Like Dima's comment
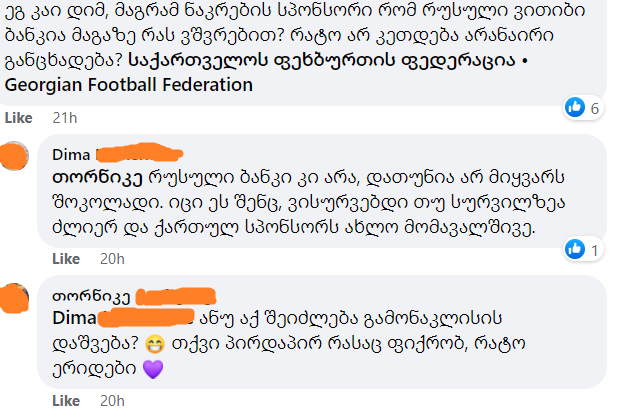Image resolution: width=618 pixels, height=415 pixels. click(x=65, y=259)
